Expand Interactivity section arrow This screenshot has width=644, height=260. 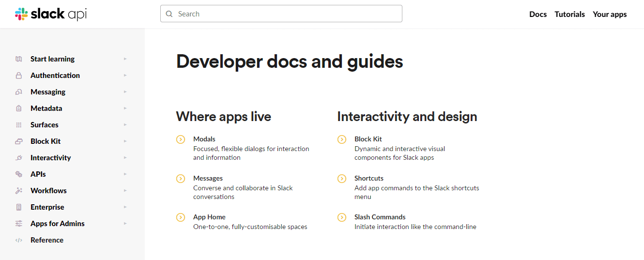[125, 158]
